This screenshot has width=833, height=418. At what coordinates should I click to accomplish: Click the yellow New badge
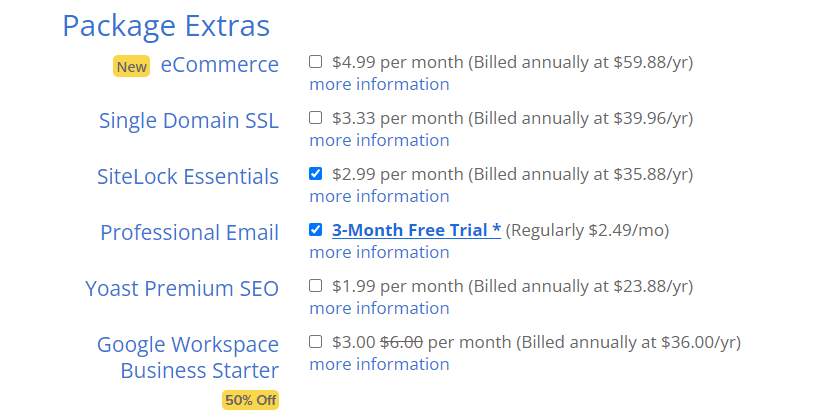coord(131,67)
